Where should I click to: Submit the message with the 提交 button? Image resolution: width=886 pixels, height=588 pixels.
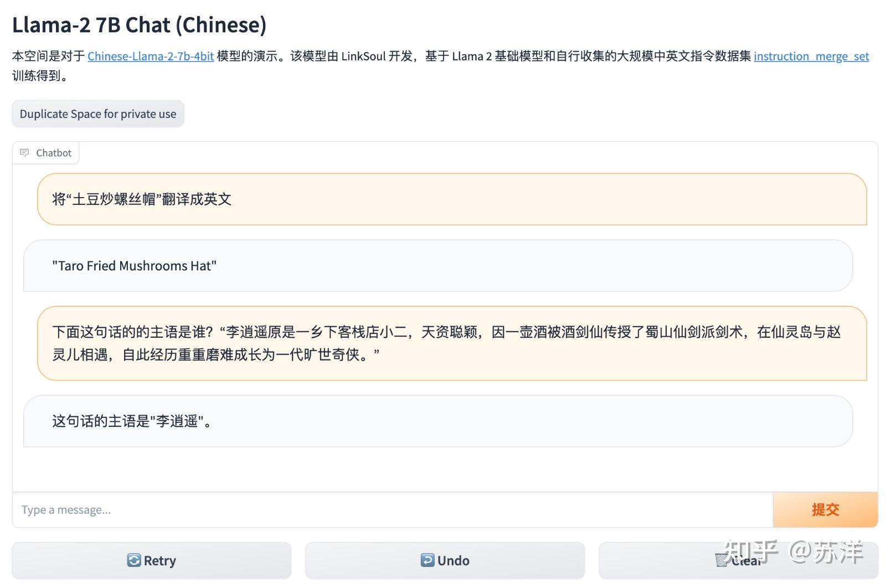[825, 509]
